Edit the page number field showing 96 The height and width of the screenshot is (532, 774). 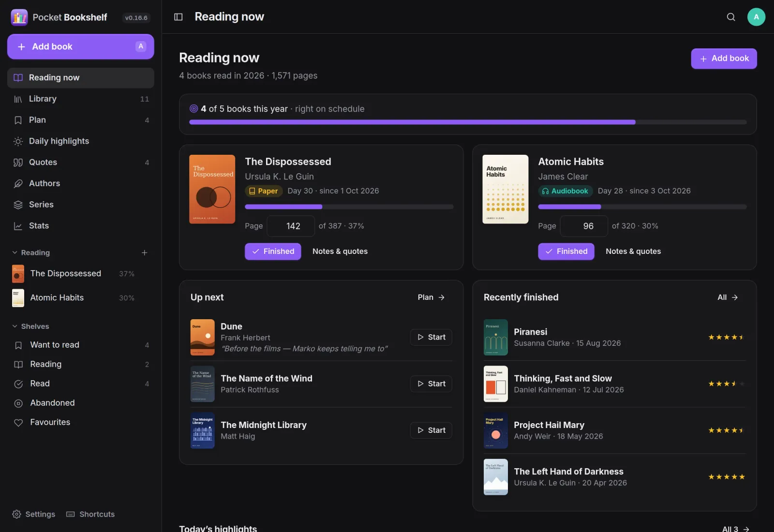pyautogui.click(x=584, y=226)
